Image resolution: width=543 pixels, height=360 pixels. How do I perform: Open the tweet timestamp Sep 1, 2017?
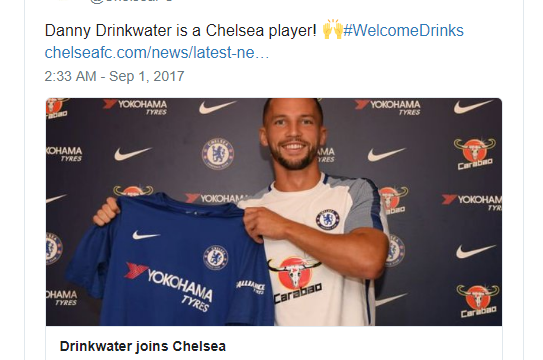[x=114, y=76]
